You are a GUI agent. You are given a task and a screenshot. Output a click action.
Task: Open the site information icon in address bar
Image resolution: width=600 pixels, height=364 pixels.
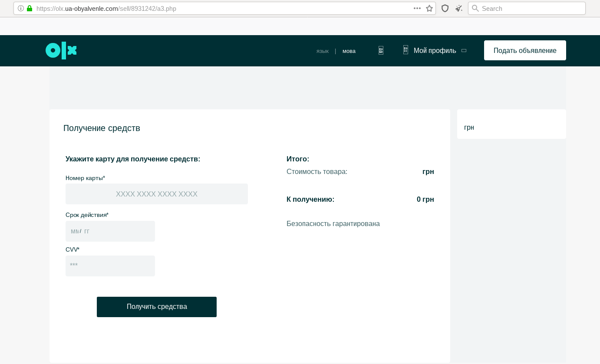click(21, 8)
